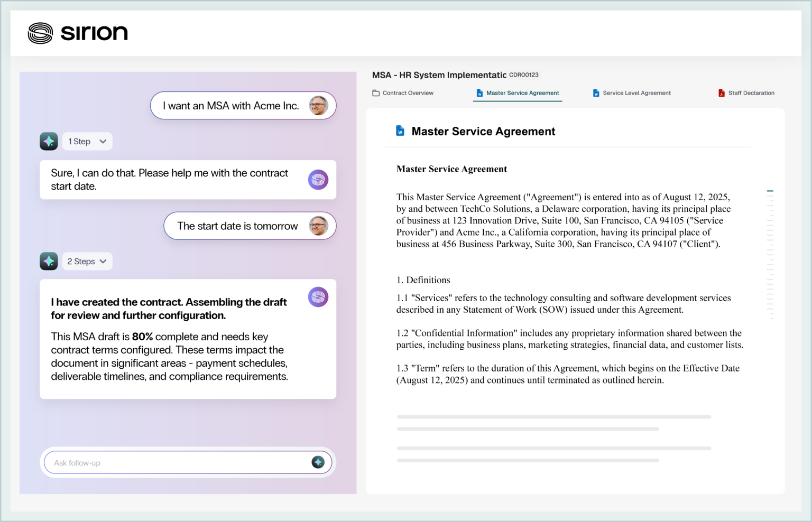This screenshot has height=522, width=812.
Task: Click the send icon in follow-up field
Action: click(x=318, y=462)
